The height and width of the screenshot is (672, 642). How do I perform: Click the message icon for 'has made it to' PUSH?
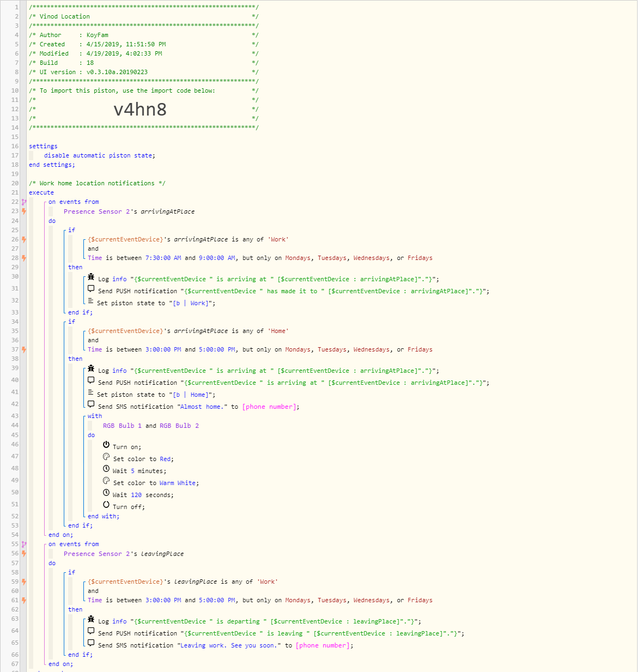(91, 289)
